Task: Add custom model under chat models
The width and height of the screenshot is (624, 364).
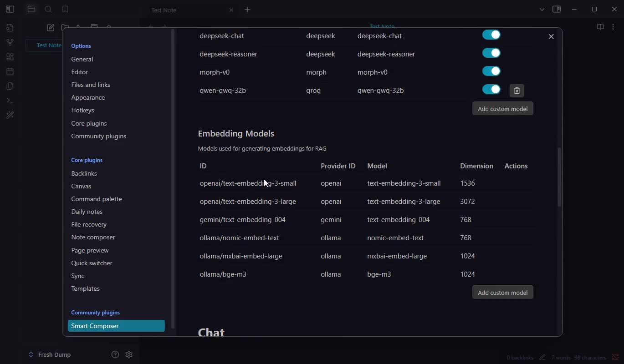Action: click(x=502, y=109)
